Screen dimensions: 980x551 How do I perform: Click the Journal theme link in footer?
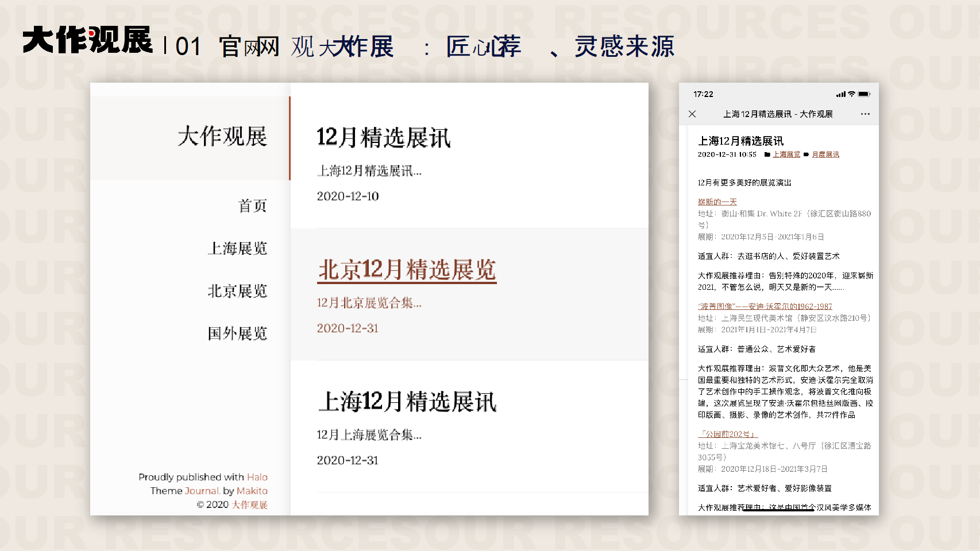pyautogui.click(x=202, y=491)
